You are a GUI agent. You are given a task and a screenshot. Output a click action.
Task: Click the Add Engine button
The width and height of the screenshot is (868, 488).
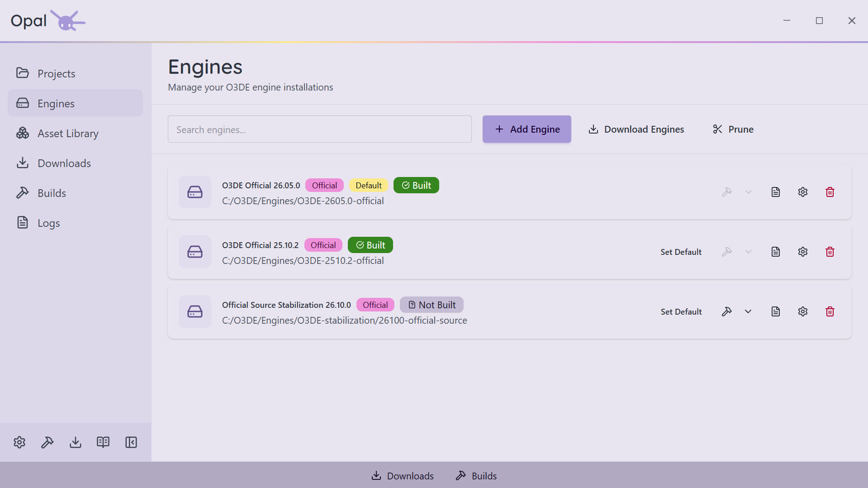pyautogui.click(x=526, y=129)
